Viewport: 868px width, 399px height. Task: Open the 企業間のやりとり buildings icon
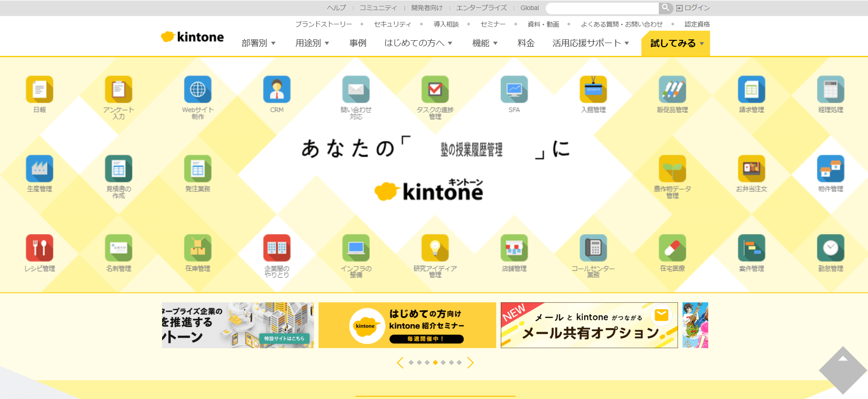pos(277,248)
